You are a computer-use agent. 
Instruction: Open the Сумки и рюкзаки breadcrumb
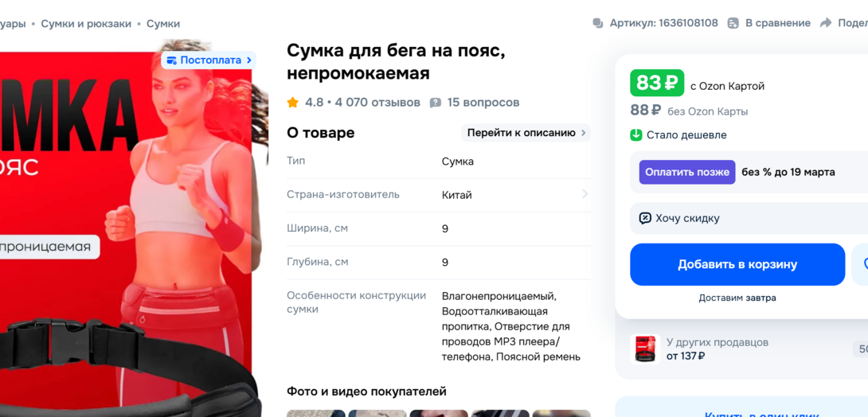pyautogui.click(x=86, y=24)
